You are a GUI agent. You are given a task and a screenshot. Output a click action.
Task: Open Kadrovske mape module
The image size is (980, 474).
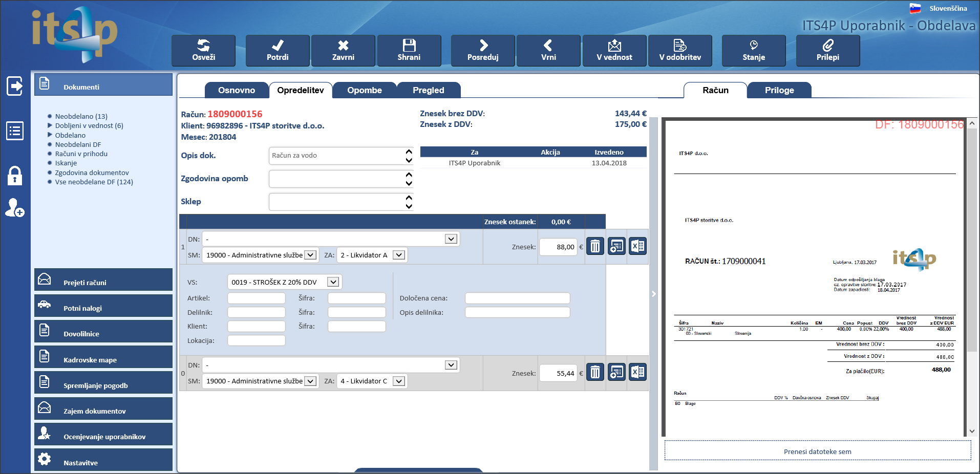pos(103,357)
